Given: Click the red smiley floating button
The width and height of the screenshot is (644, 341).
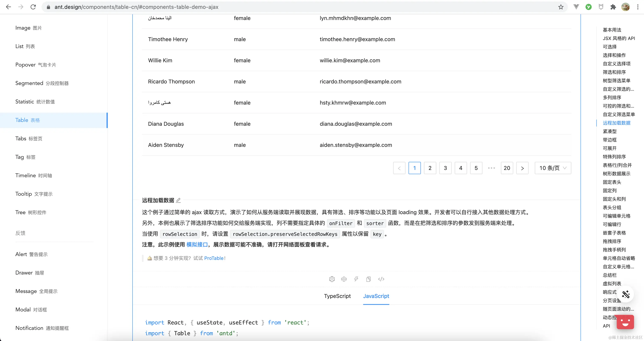Looking at the screenshot, I should pos(625,322).
